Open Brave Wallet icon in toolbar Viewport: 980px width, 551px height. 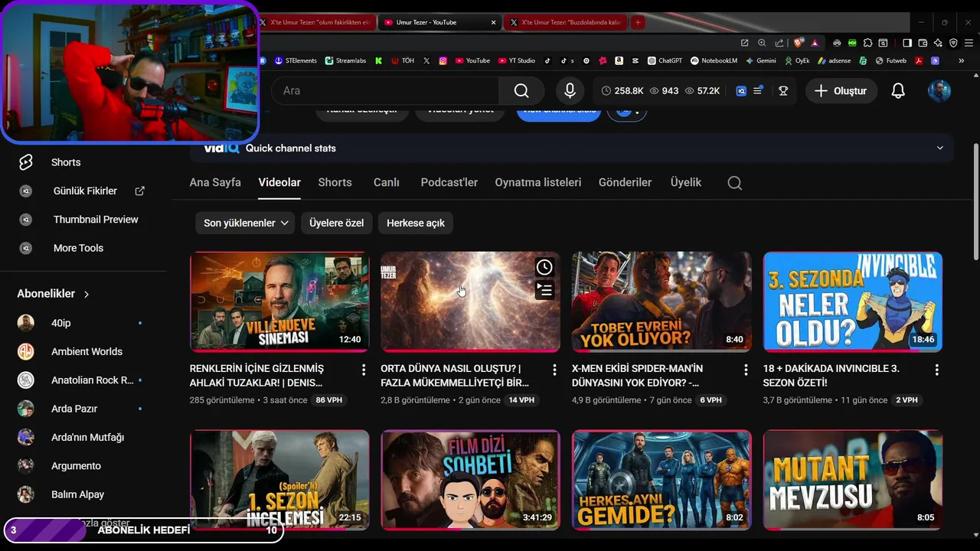point(923,43)
